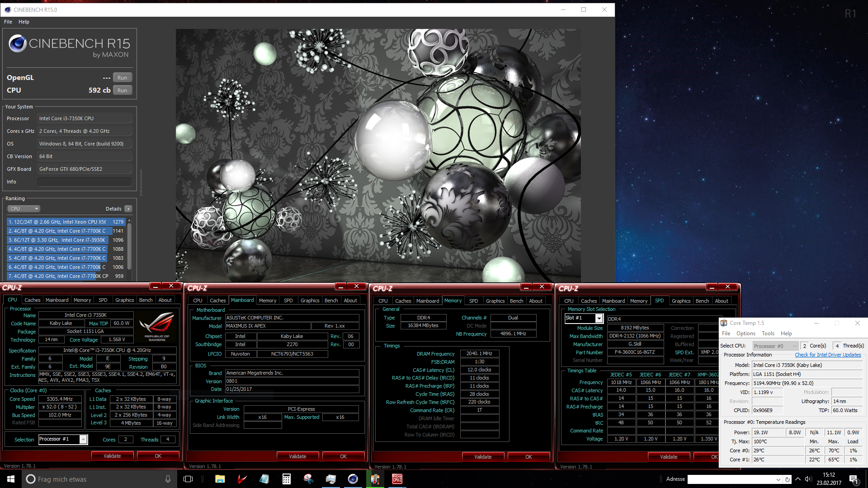This screenshot has width=868, height=488.
Task: Click the Cinebench side panel splitter handle
Action: tap(141, 183)
